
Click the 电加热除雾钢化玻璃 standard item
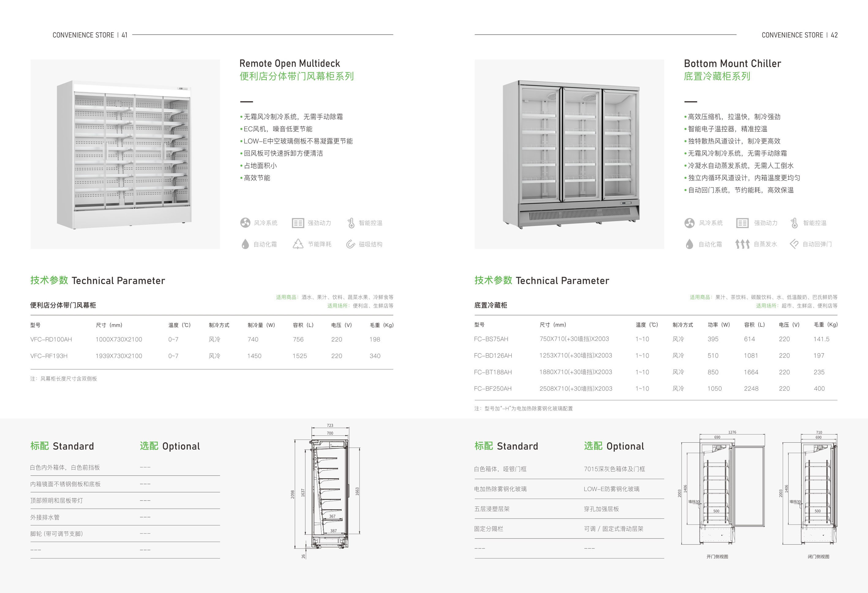tap(501, 489)
